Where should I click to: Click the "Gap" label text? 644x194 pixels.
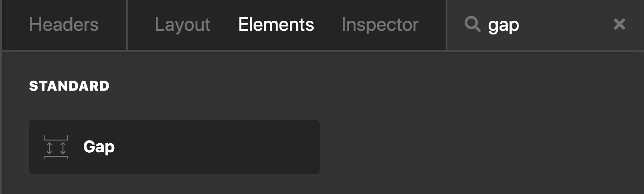(x=99, y=147)
